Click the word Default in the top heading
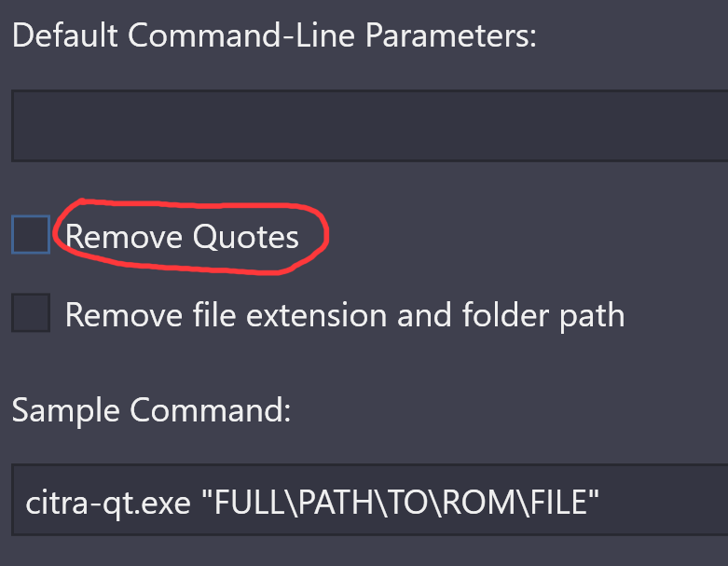The height and width of the screenshot is (566, 728). 65,35
